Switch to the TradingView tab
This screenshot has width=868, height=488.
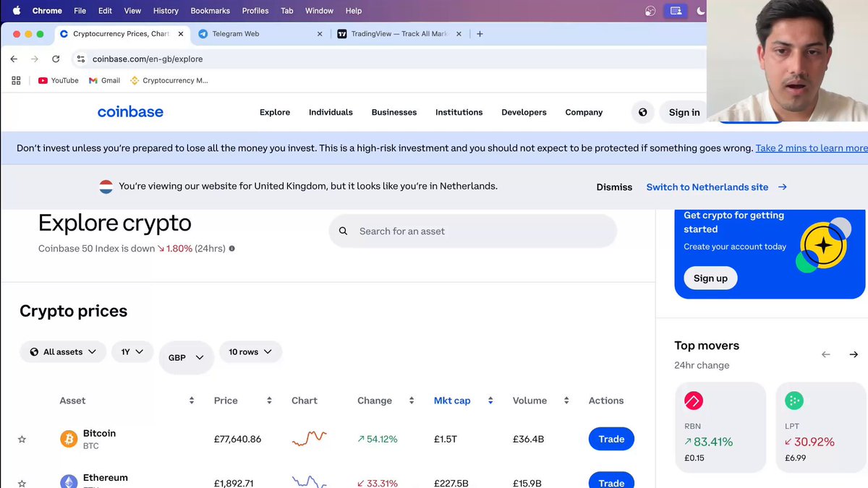399,34
